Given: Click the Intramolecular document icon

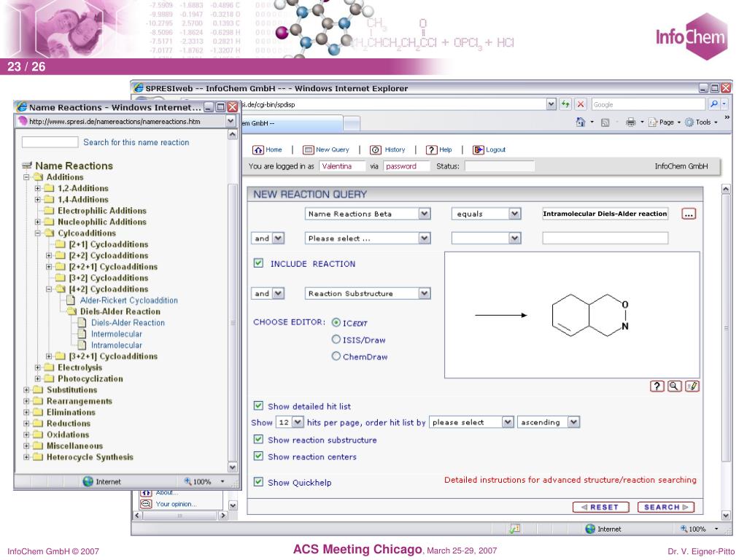Looking at the screenshot, I should tap(82, 345).
